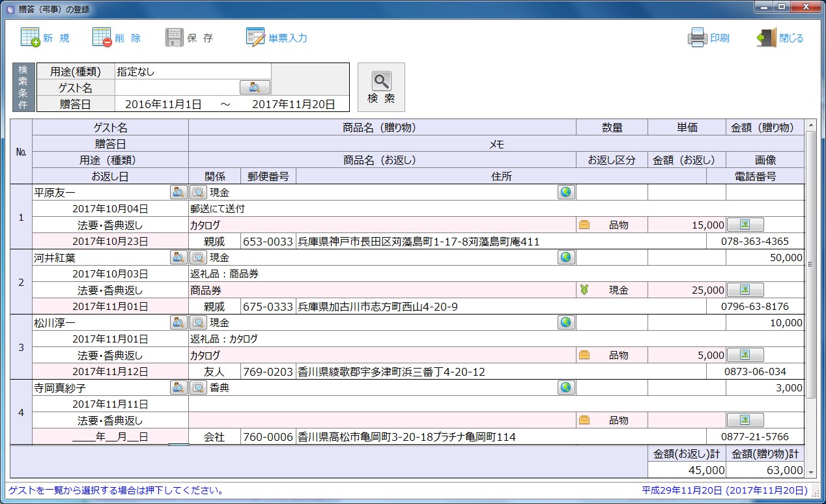Click guest search icon in ゲスト名 filter
Image resolution: width=826 pixels, height=504 pixels.
tap(255, 87)
